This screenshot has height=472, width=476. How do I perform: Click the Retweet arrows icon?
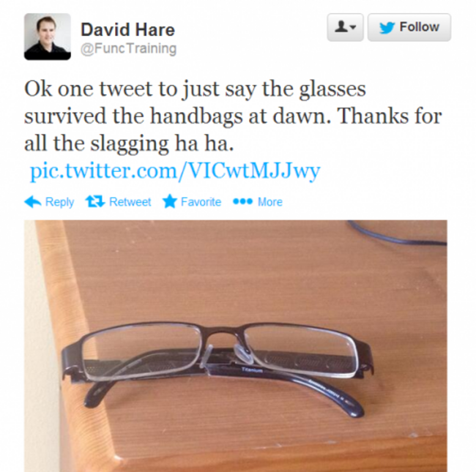95,202
